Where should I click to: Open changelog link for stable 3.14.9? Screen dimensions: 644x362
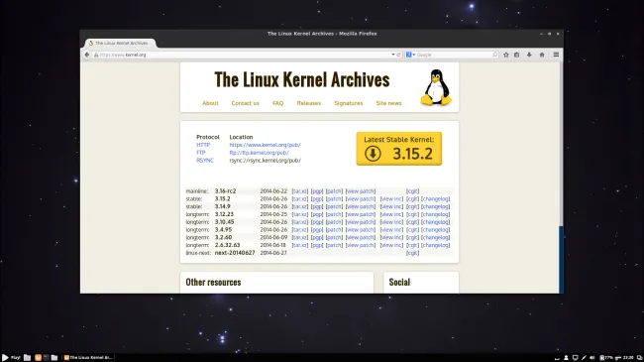(435, 206)
